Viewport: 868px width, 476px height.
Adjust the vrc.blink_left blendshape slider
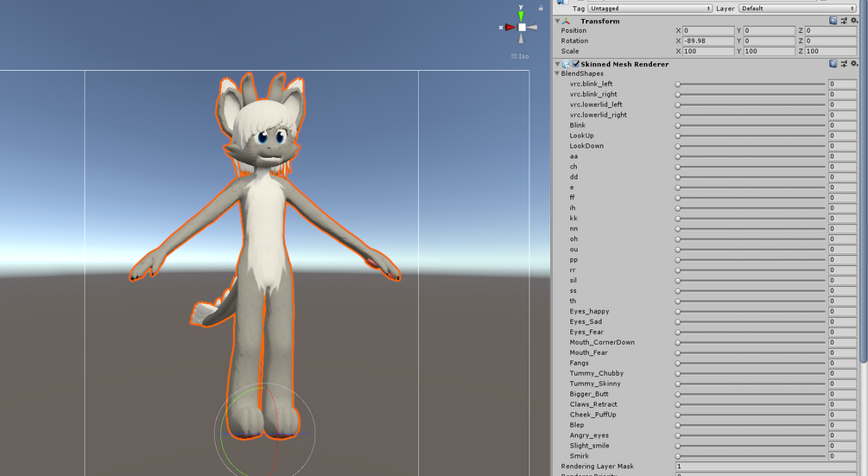[x=750, y=84]
